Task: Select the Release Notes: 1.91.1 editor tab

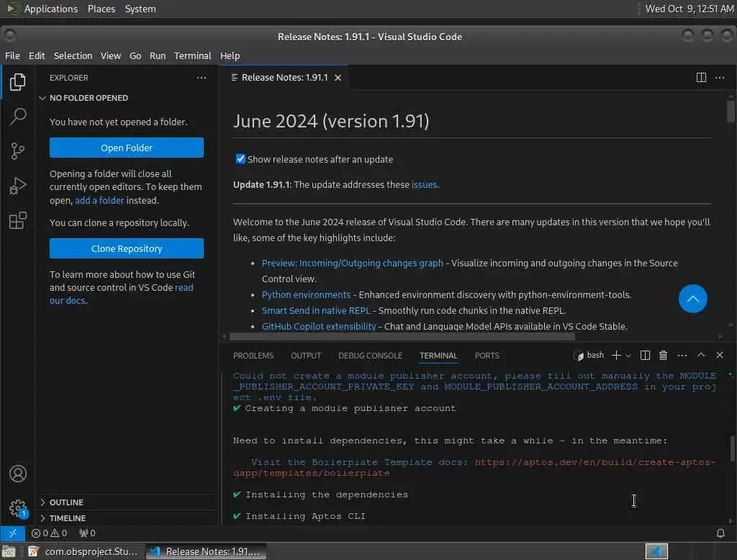Action: [x=284, y=78]
